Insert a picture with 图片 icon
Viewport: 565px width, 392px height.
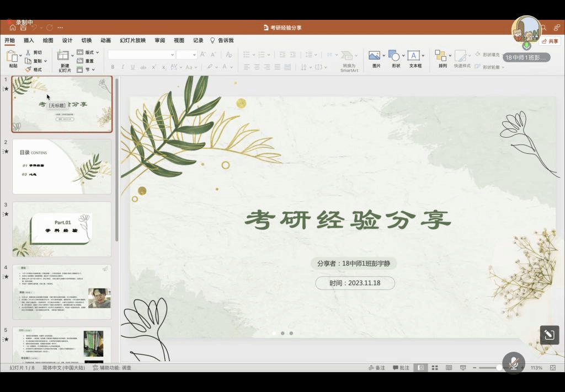(375, 56)
